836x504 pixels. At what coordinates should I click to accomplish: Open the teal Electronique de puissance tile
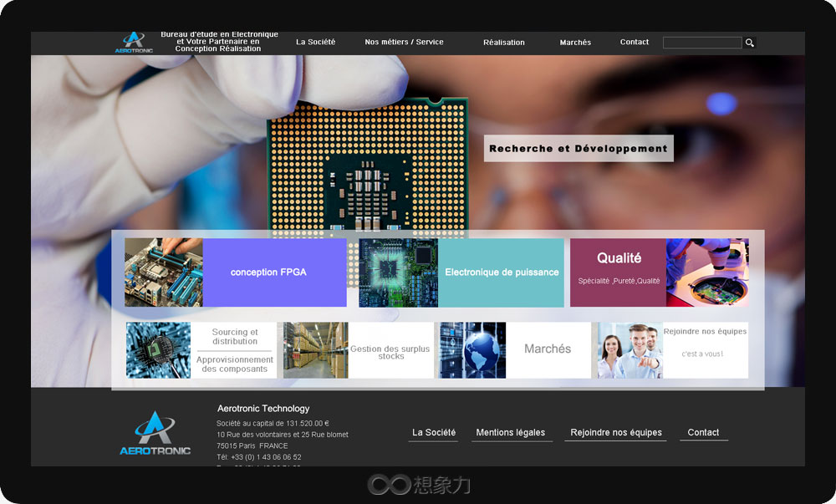click(x=502, y=272)
